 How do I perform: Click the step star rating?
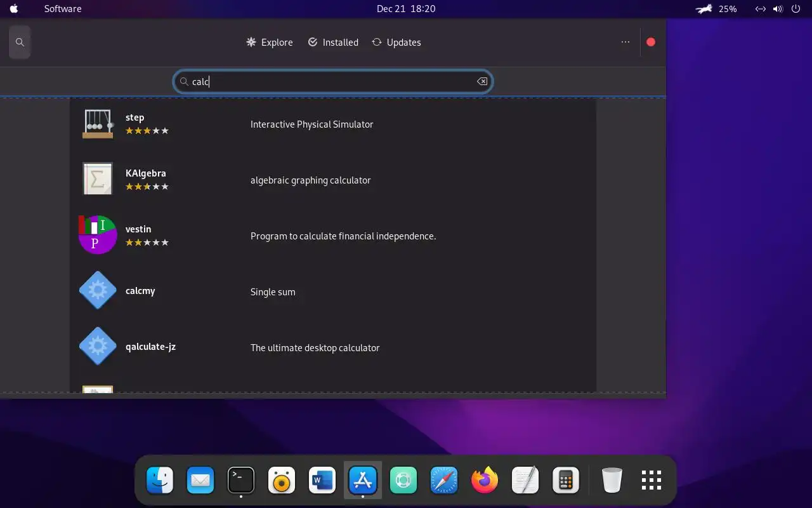147,131
